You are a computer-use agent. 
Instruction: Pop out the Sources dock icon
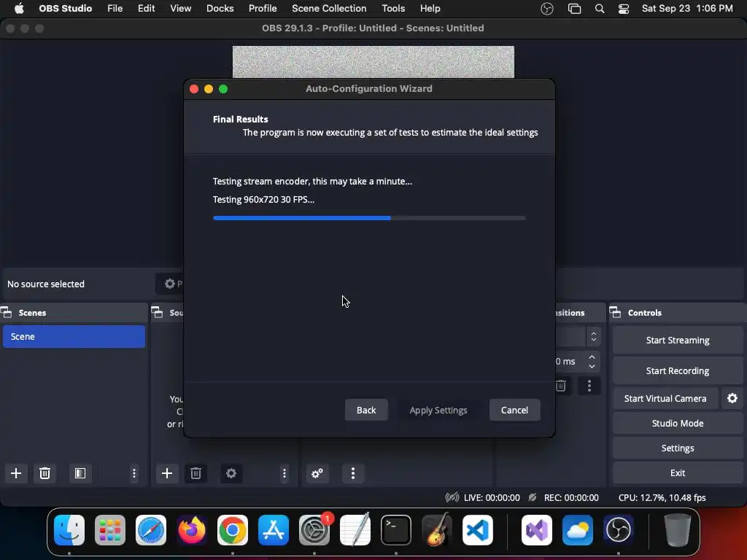click(158, 312)
